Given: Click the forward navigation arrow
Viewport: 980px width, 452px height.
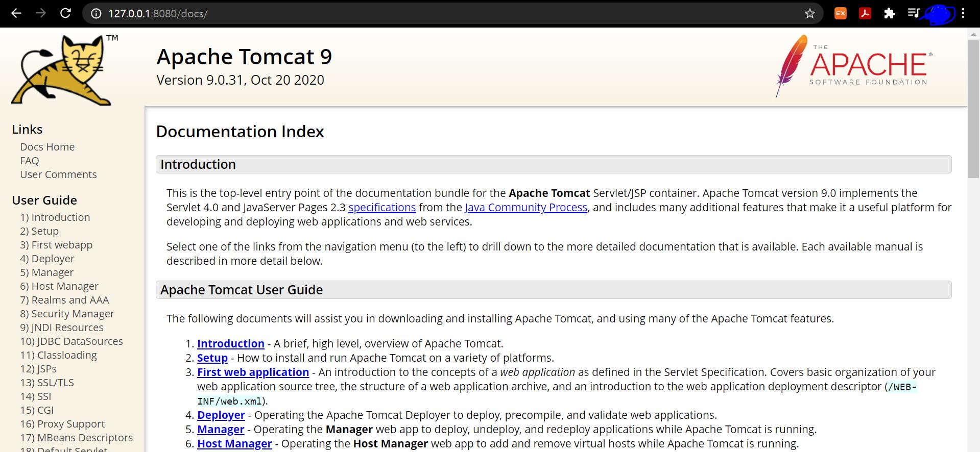Looking at the screenshot, I should (x=41, y=13).
